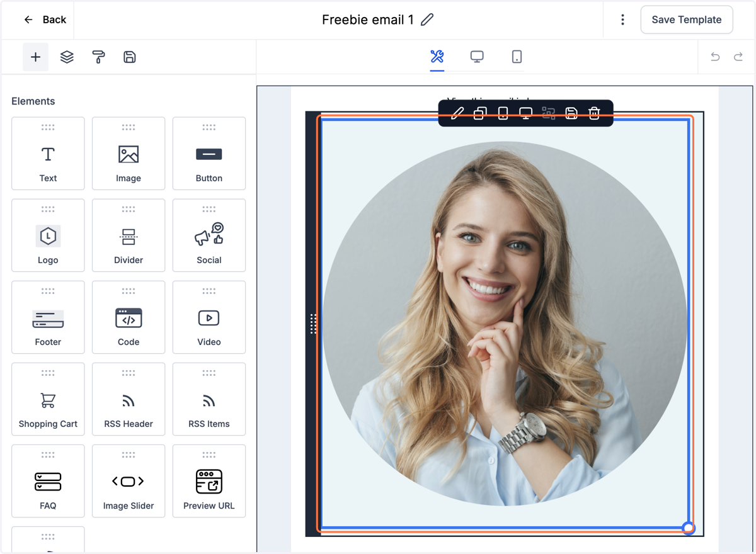The width and height of the screenshot is (756, 554).
Task: Select the Text element
Action: [48, 154]
